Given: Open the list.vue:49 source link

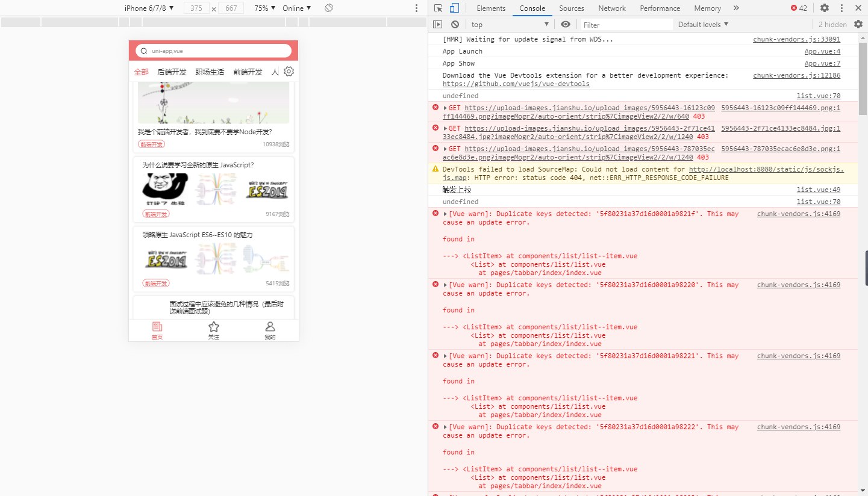Looking at the screenshot, I should coord(819,190).
